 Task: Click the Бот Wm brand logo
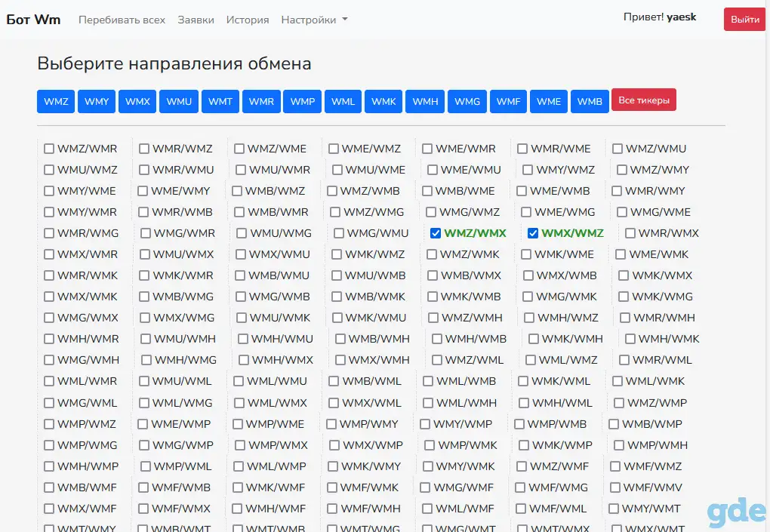tap(33, 20)
